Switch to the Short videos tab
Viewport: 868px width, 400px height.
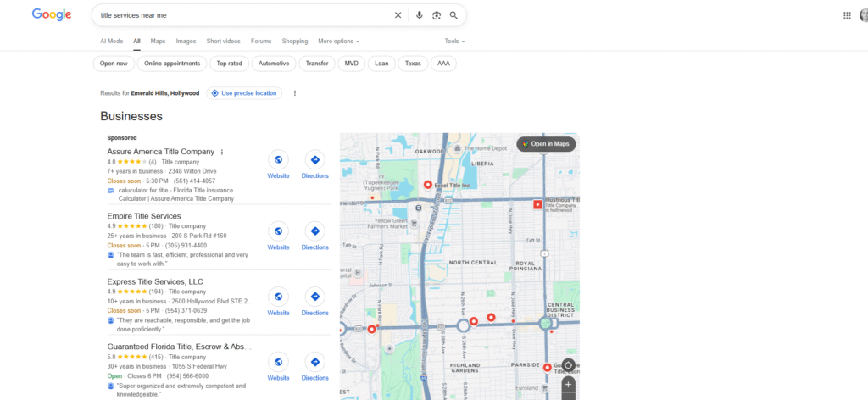(223, 41)
